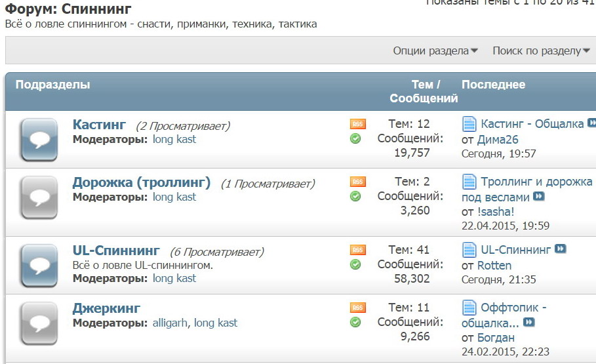Viewport: 596px width, 364px height.
Task: Click green checkmark icon in Джеркинг row
Action: (x=355, y=322)
